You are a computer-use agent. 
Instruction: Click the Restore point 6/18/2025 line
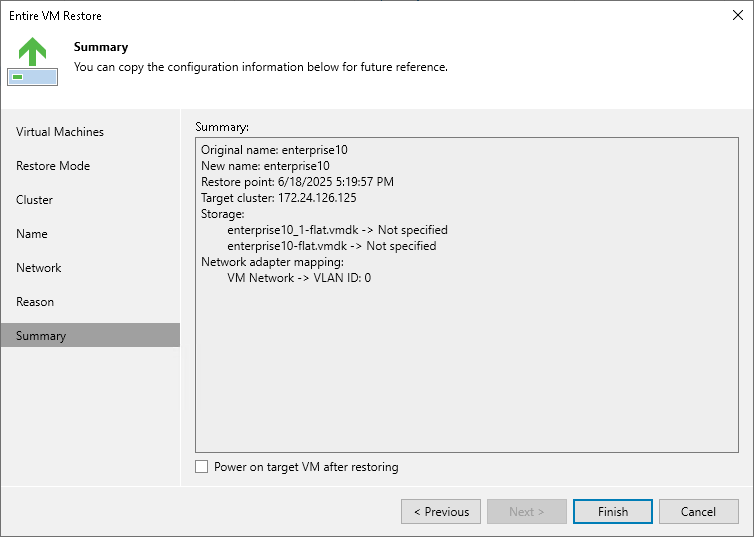coord(297,182)
